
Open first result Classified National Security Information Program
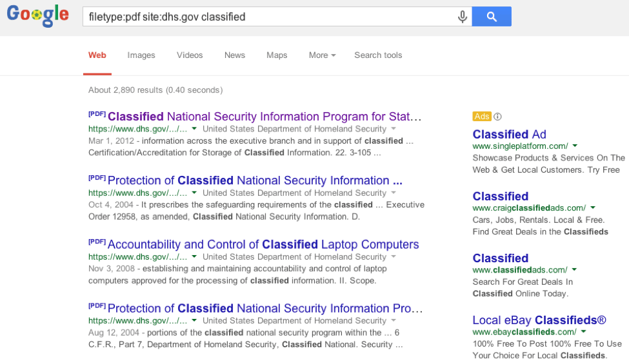click(x=265, y=117)
